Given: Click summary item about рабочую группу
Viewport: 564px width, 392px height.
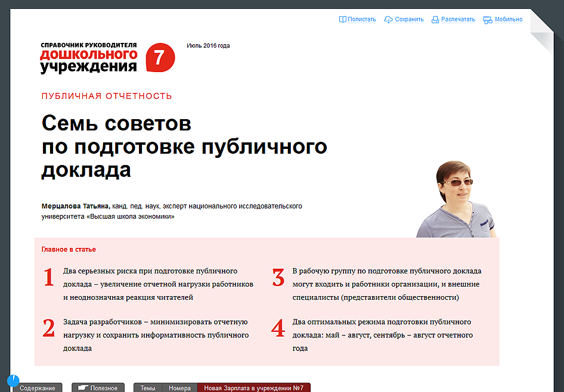Looking at the screenshot, I should click(x=387, y=284).
